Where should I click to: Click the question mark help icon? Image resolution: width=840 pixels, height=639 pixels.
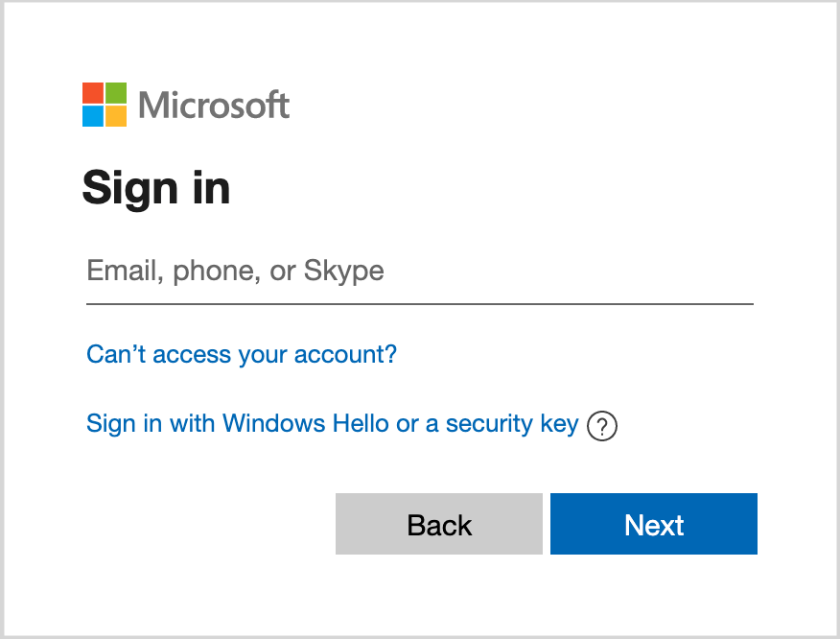click(x=602, y=425)
